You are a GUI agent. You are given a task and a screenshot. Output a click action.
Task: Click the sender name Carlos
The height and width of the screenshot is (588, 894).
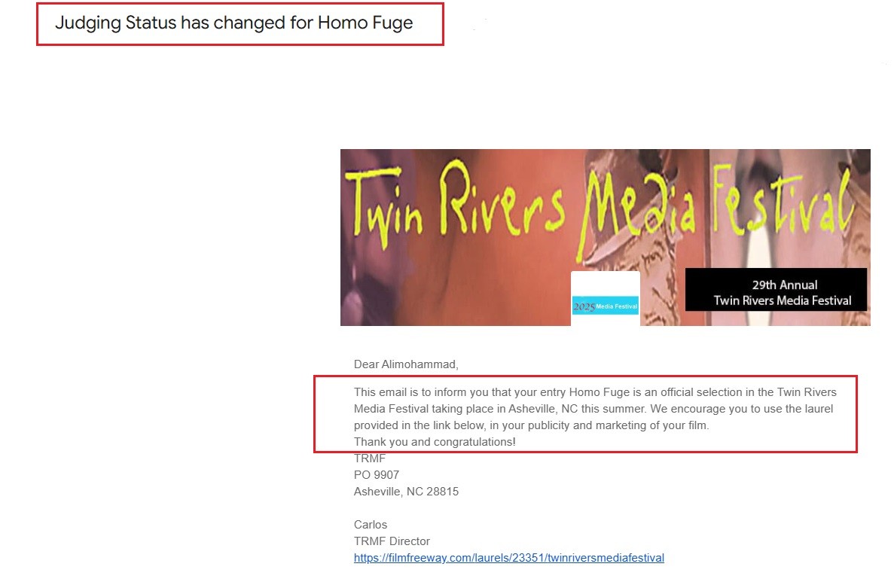tap(370, 524)
